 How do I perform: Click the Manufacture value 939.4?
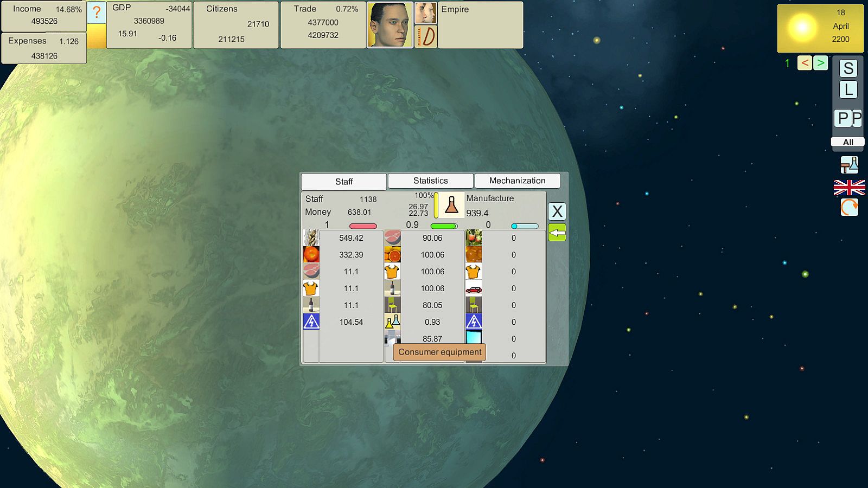477,213
